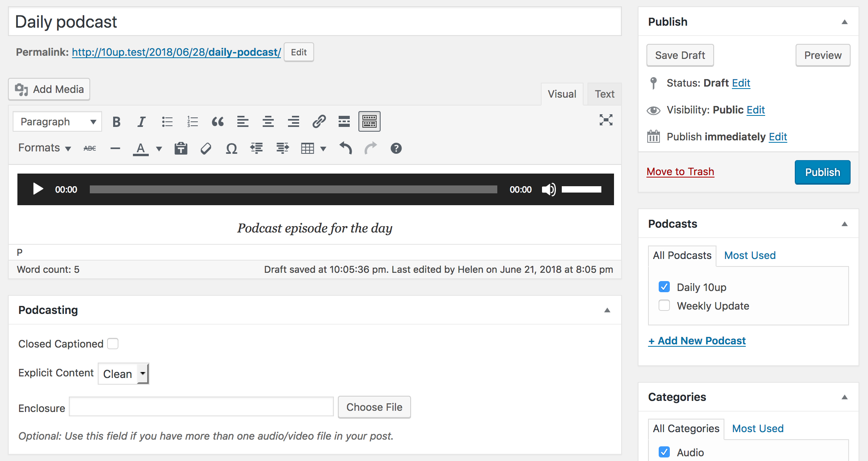Undo the last edit

point(346,149)
